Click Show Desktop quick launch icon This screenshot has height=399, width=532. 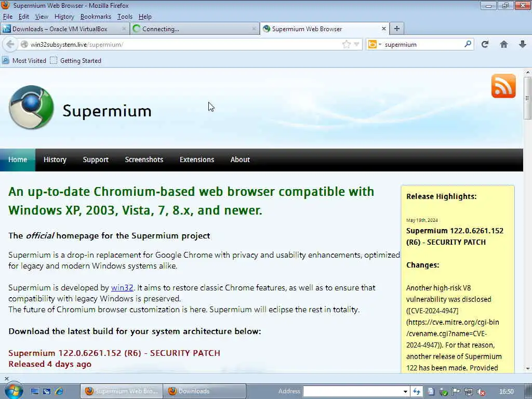pos(35,391)
